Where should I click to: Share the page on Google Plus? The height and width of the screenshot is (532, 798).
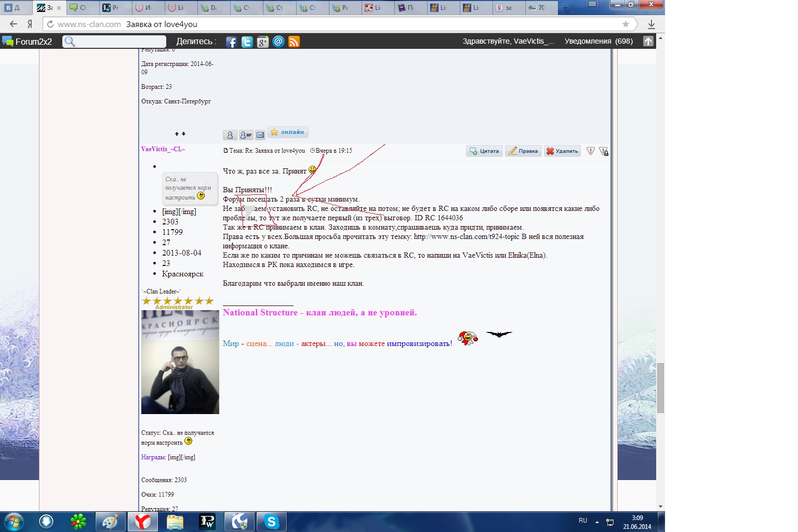click(262, 42)
